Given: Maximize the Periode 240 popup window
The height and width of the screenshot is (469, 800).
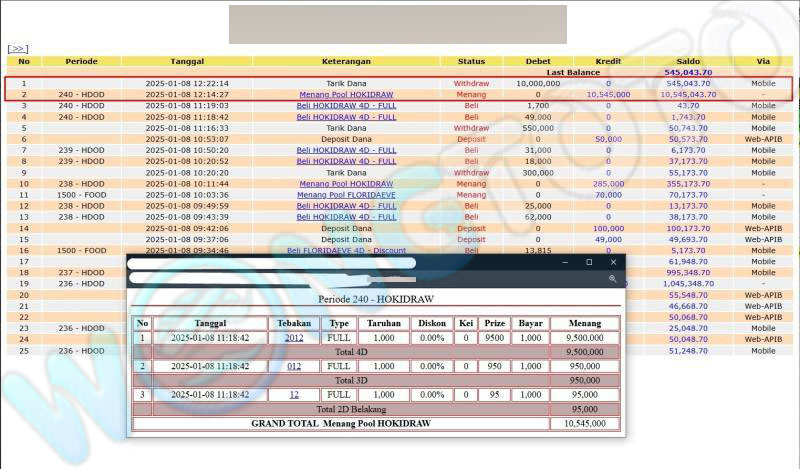Looking at the screenshot, I should tap(589, 262).
